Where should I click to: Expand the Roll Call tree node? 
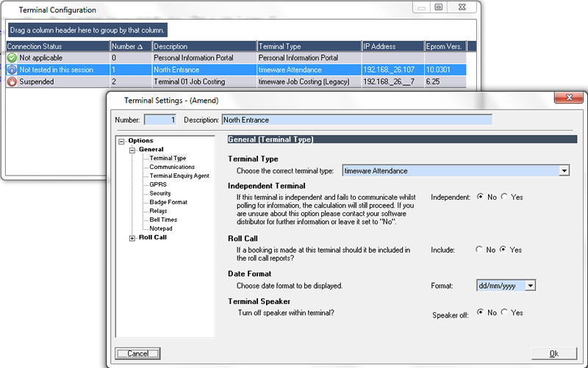[x=132, y=237]
